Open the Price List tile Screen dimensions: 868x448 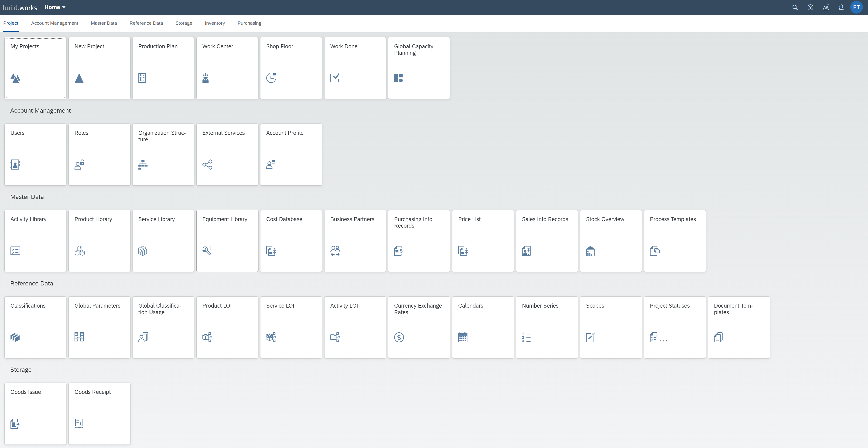483,241
